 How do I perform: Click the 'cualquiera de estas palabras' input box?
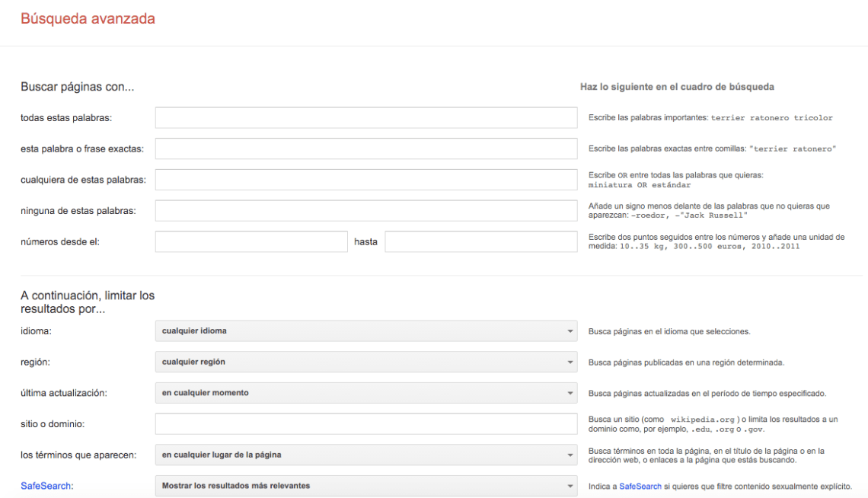coord(365,180)
